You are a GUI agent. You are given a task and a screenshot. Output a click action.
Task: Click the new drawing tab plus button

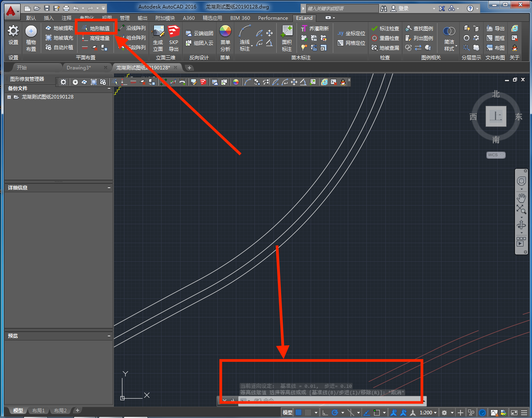189,67
